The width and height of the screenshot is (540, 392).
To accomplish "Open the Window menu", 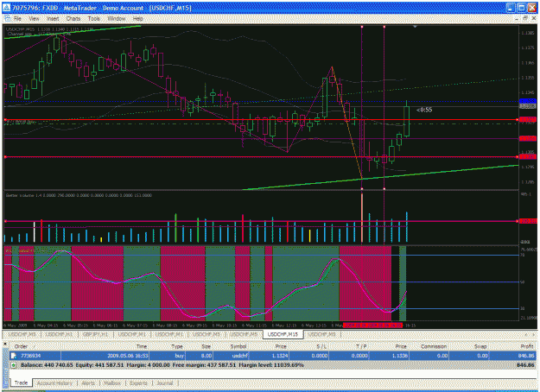I will pos(117,19).
